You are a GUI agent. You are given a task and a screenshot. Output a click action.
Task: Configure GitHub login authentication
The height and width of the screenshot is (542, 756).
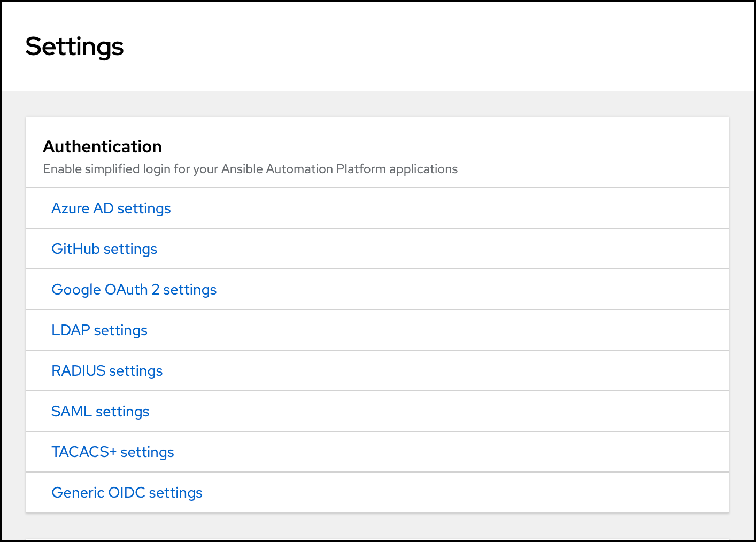[104, 249]
